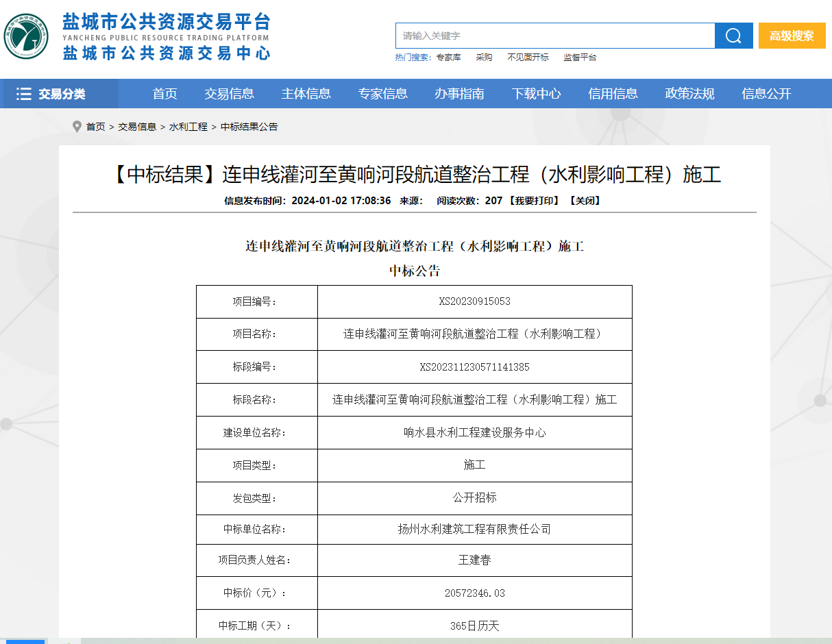Open the 专家信息 section
832x644 pixels.
pos(382,94)
